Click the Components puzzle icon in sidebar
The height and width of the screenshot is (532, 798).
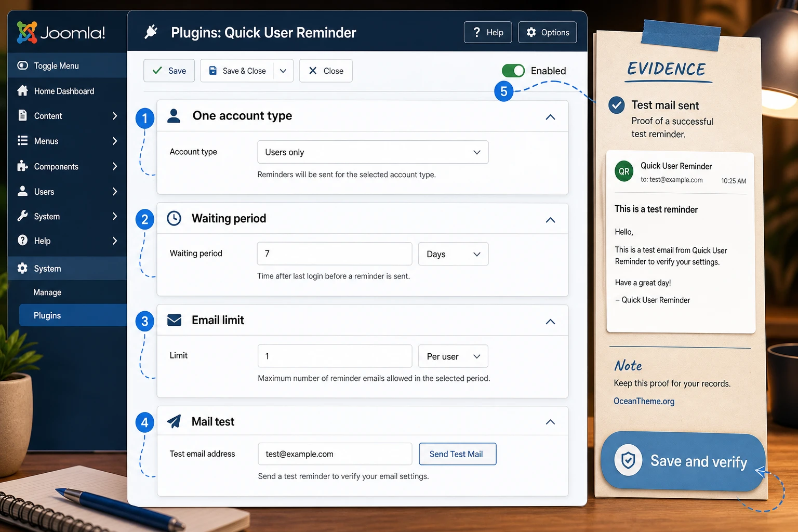[22, 166]
